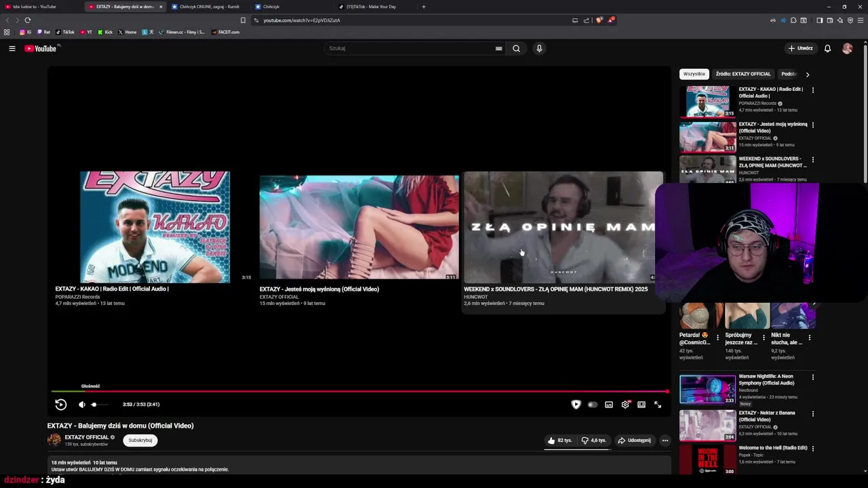This screenshot has width=868, height=488.
Task: Dislike the video (4,6 tys.)
Action: [x=594, y=441]
